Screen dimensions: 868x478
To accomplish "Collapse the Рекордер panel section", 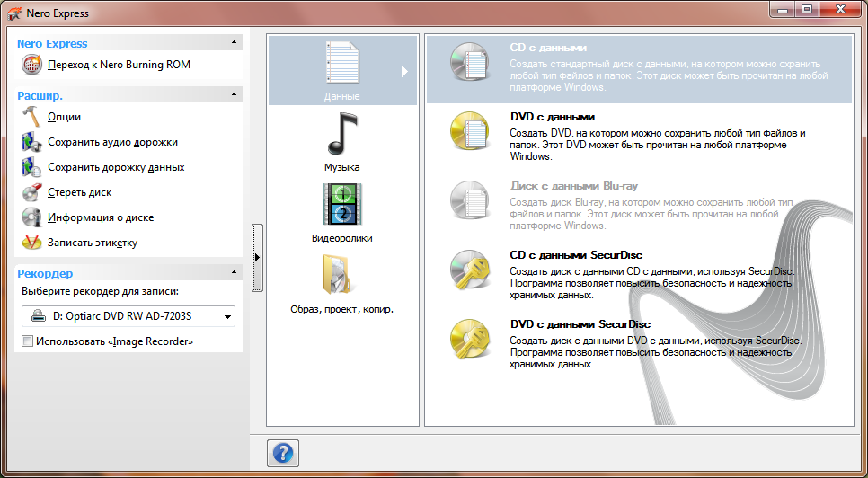I will tap(234, 272).
